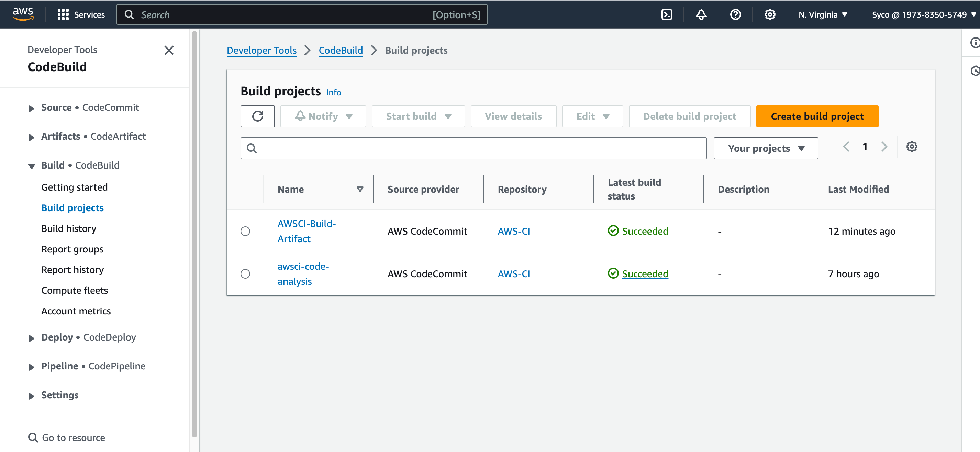Screen dimensions: 980x452
Task: Click Create build project button
Action: tap(817, 116)
